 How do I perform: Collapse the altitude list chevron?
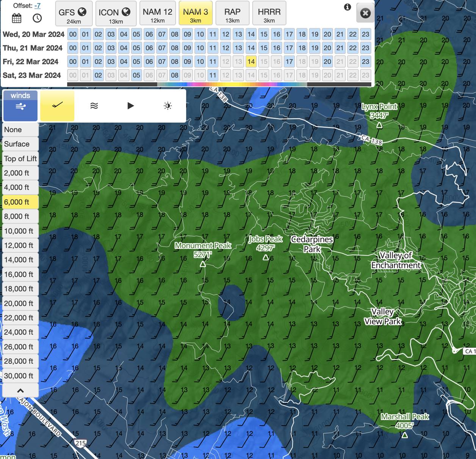tap(20, 390)
